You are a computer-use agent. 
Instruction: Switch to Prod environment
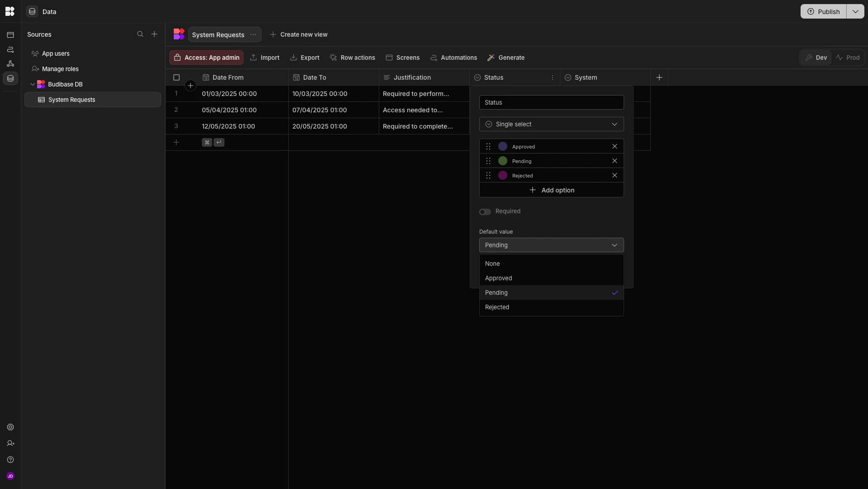[x=848, y=58]
